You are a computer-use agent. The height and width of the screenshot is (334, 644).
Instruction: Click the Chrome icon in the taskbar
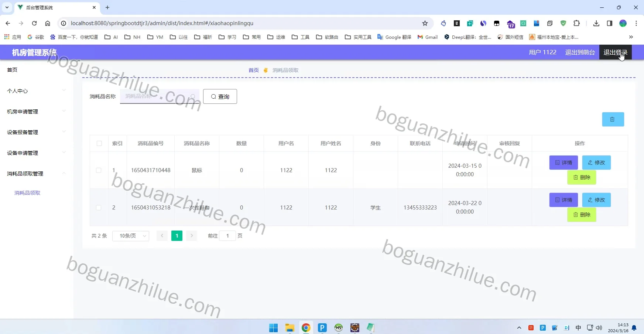click(306, 328)
